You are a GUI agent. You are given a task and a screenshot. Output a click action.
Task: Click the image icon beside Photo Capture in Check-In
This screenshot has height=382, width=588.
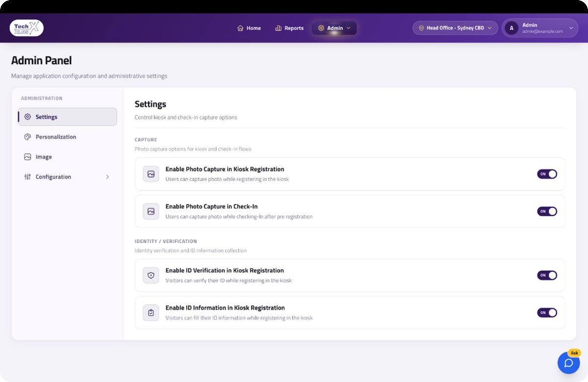(151, 211)
